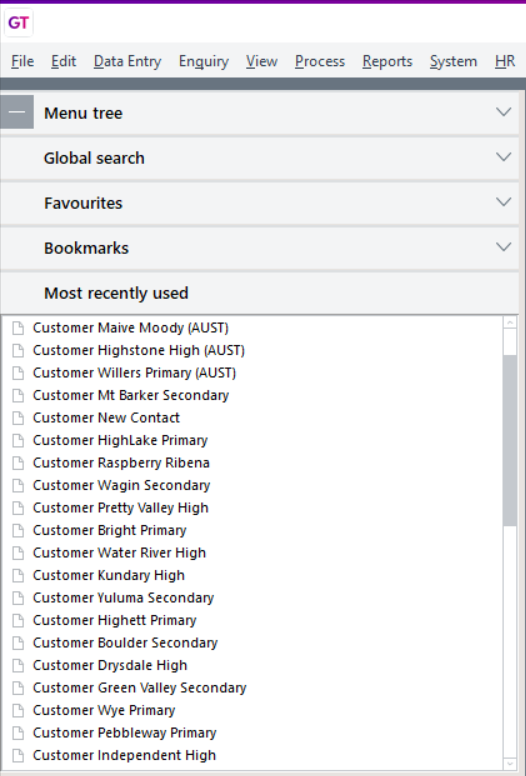
Task: Click the Menu tree header label
Action: [83, 113]
